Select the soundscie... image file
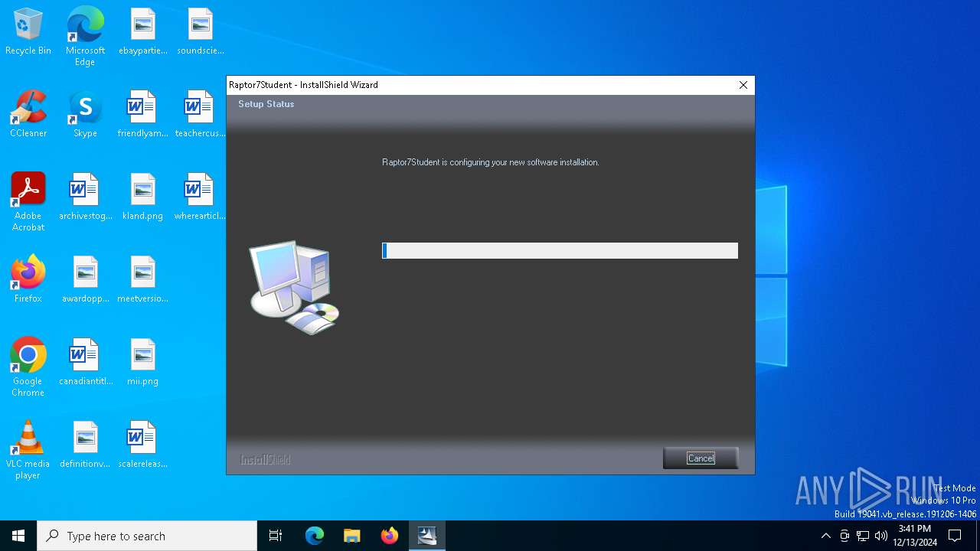Image resolution: width=980 pixels, height=551 pixels. (x=200, y=32)
